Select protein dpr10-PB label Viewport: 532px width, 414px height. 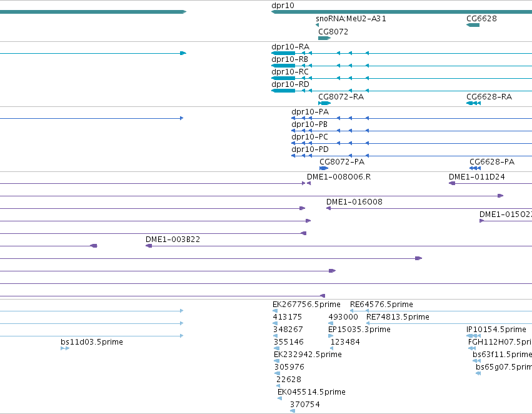(x=309, y=124)
